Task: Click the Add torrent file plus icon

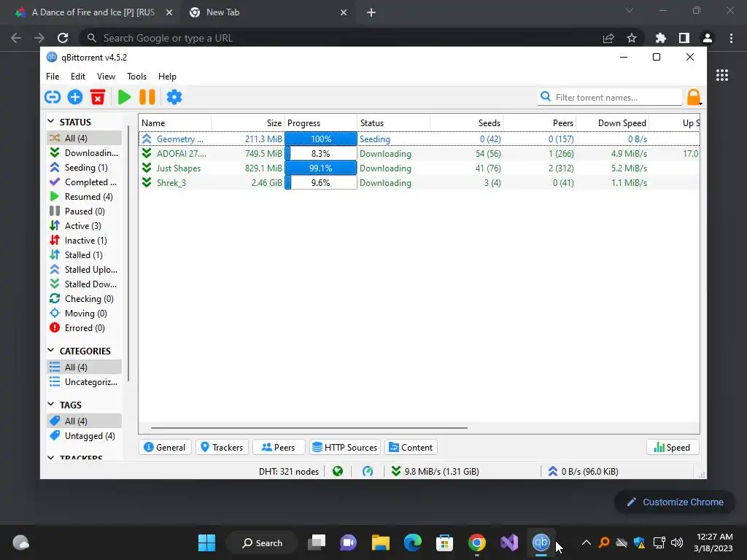Action: (75, 97)
